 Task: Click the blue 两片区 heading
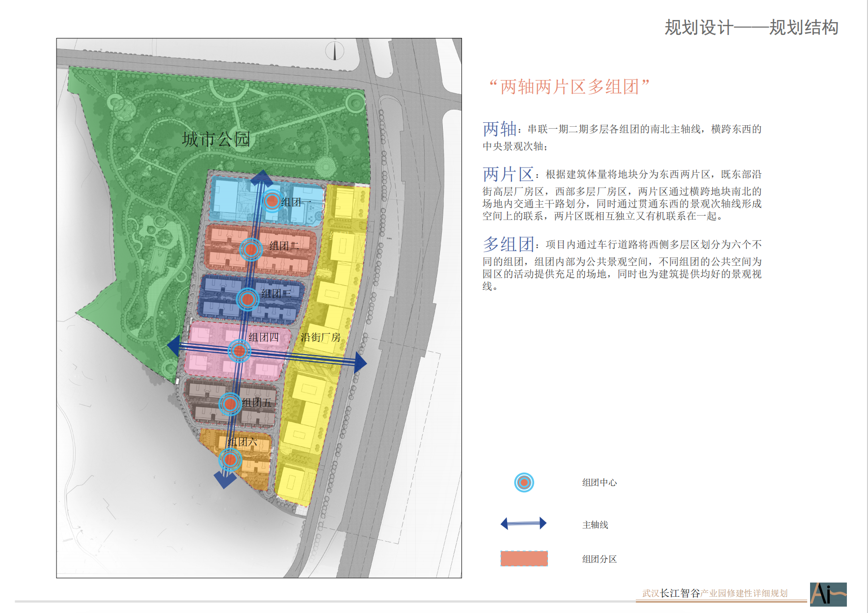click(x=508, y=174)
